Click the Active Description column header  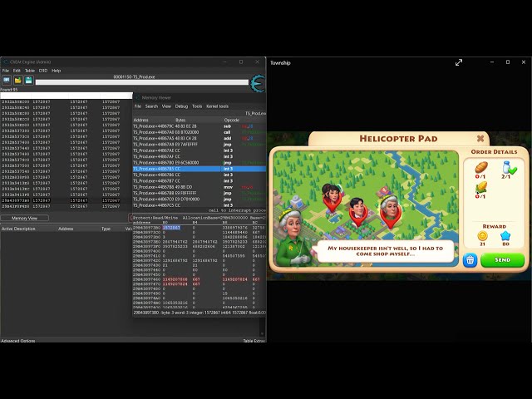[18, 229]
